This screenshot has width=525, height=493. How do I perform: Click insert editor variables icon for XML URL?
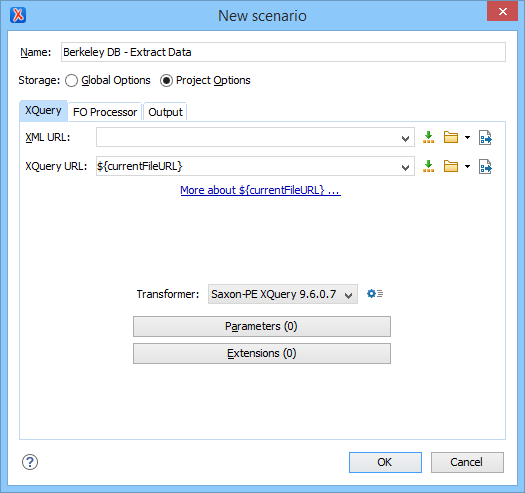[x=428, y=137]
